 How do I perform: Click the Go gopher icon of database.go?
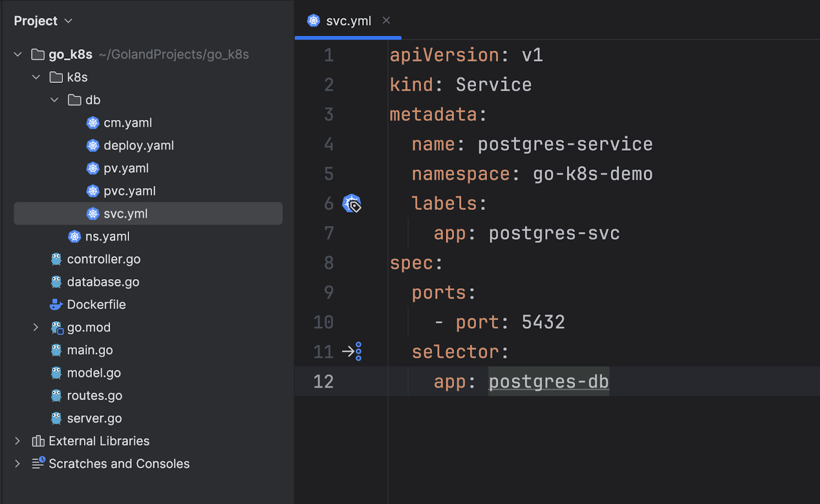point(56,282)
